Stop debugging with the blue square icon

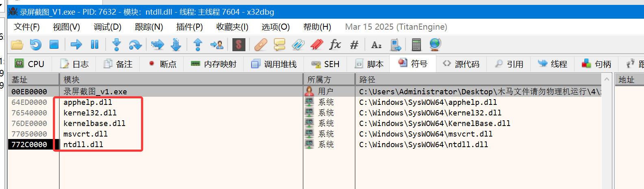click(54, 44)
